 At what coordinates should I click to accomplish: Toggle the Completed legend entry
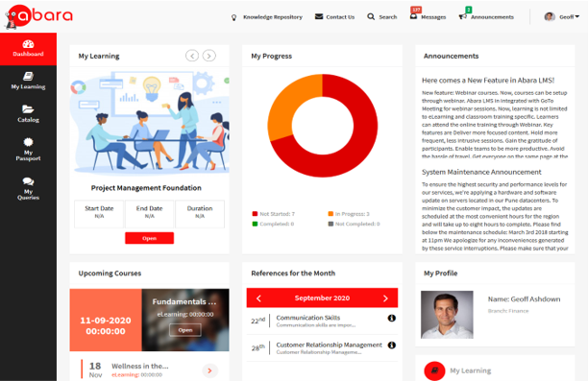pos(274,224)
